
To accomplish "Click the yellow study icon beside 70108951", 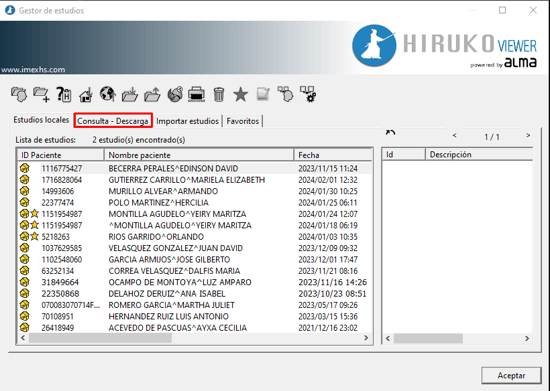I will [x=24, y=316].
